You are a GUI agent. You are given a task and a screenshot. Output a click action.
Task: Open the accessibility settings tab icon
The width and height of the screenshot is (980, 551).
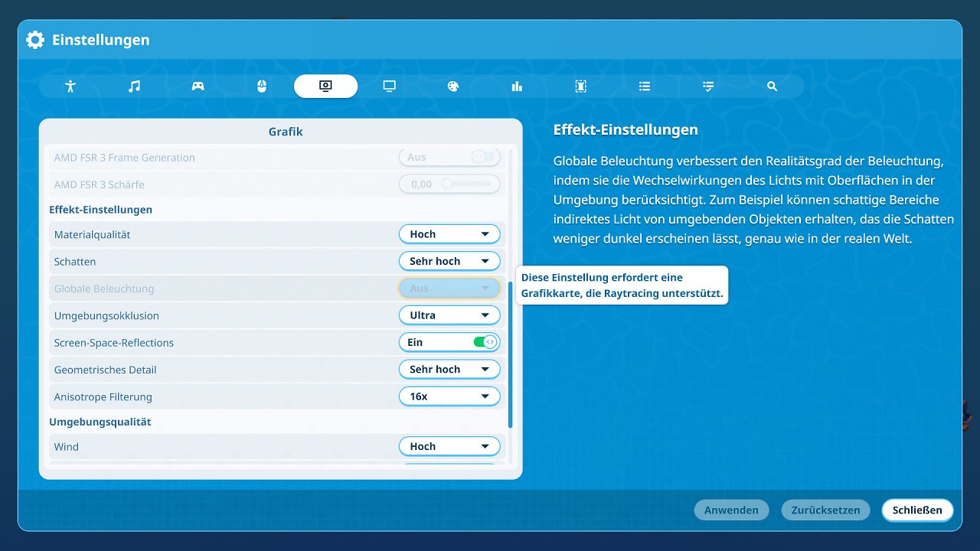point(70,86)
